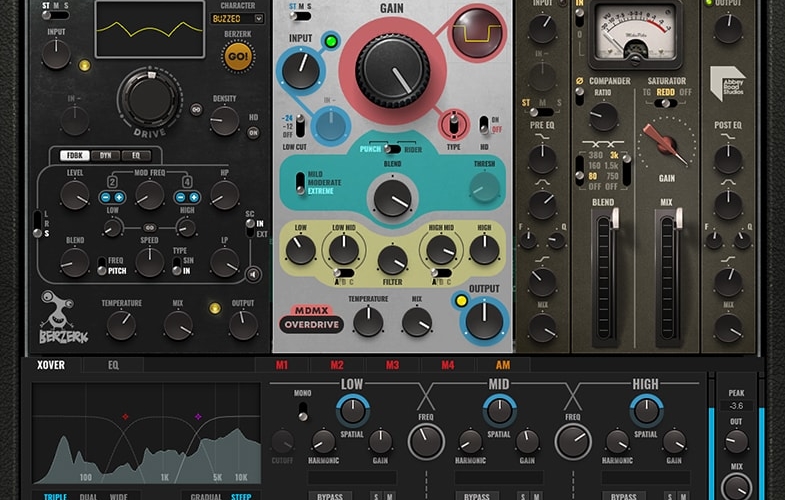Select the FDBK tab in Berzerk

point(75,155)
